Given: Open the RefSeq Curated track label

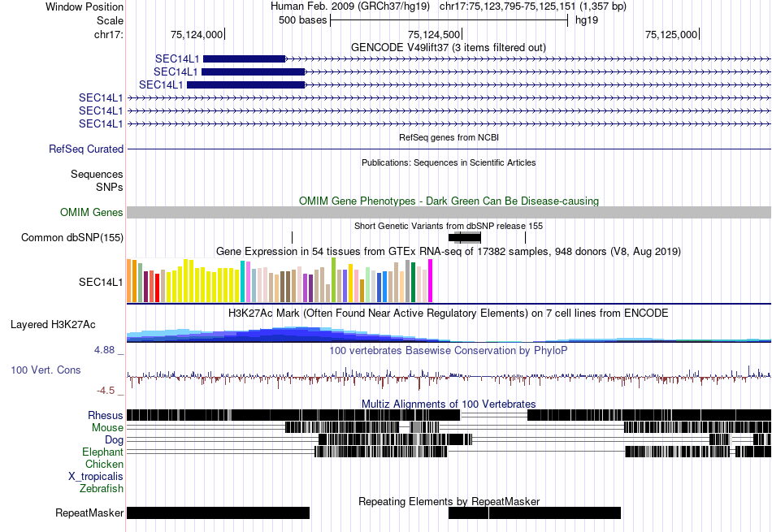Looking at the screenshot, I should 85,149.
